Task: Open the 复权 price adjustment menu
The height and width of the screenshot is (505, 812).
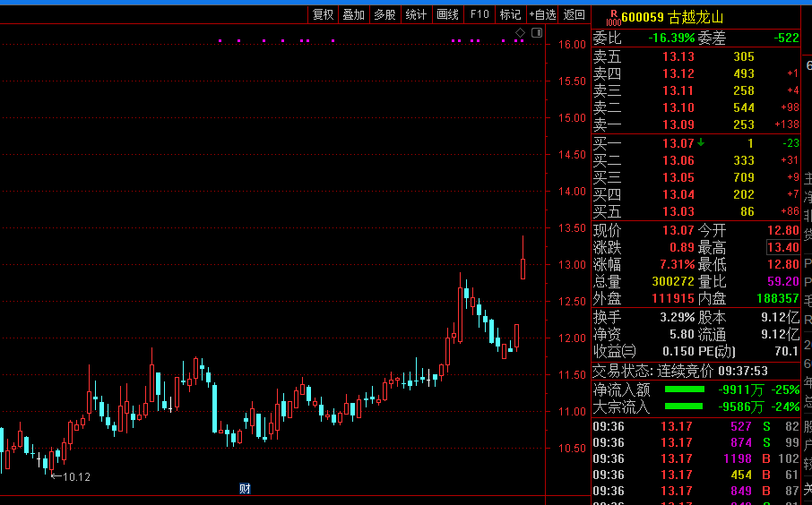Action: click(x=323, y=14)
